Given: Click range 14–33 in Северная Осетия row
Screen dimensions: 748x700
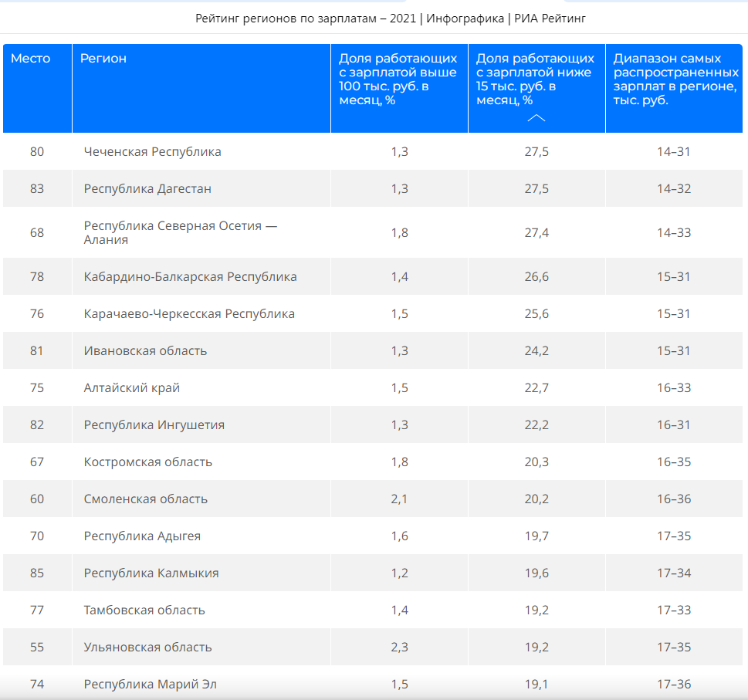Looking at the screenshot, I should [x=674, y=233].
